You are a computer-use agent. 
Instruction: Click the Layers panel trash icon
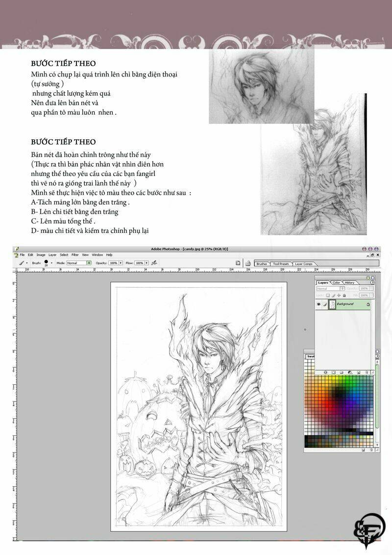click(366, 373)
